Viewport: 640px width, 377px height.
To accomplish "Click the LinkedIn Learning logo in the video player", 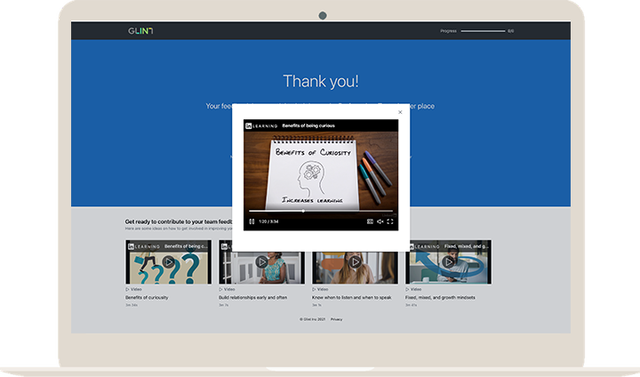I will pos(262,126).
